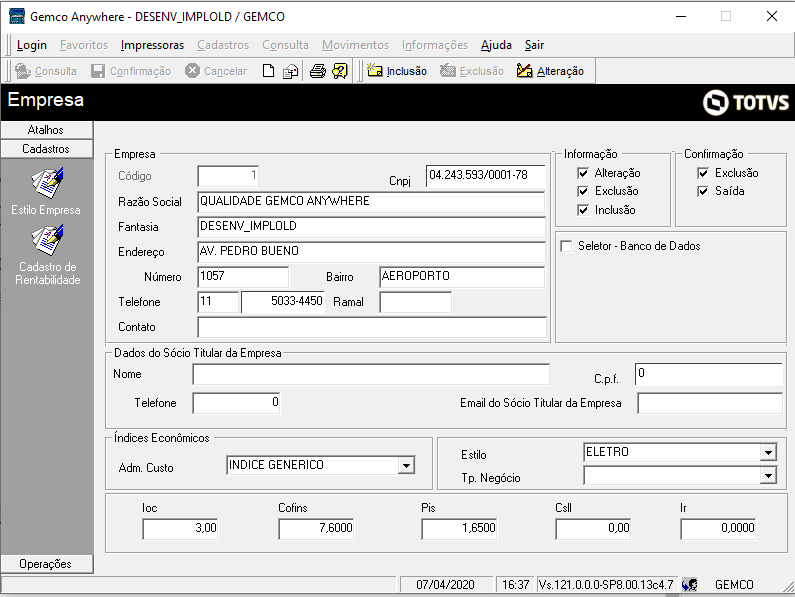The width and height of the screenshot is (795, 597).
Task: Click the Cnpj input field
Action: point(485,175)
